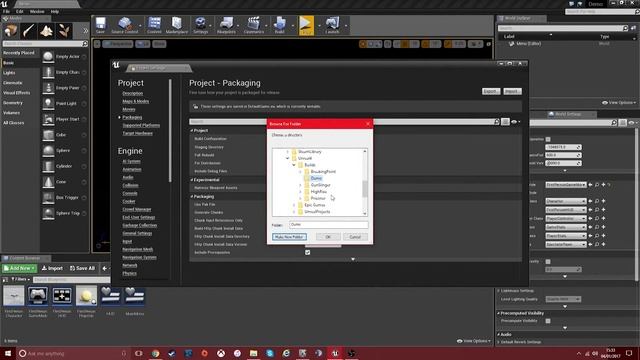Collapse the Unreal folder in the folder tree
Viewport: 640px width, 360px height.
click(x=287, y=158)
